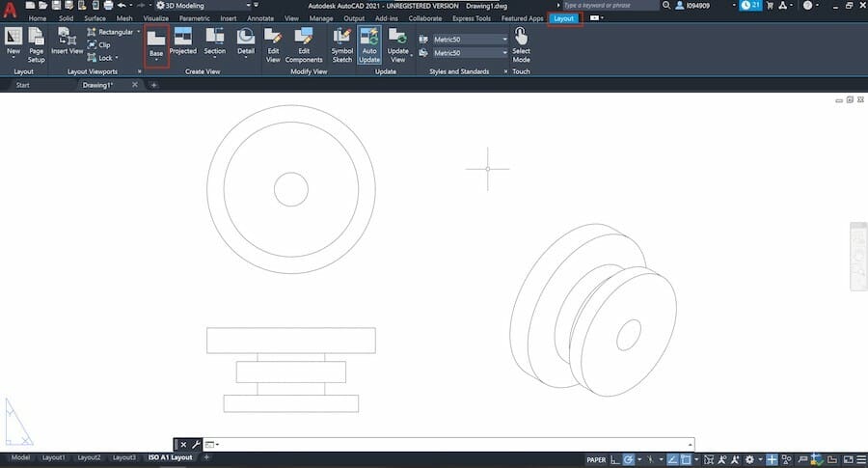Click the Plot printer icon in quick access
The width and height of the screenshot is (868, 468).
[x=108, y=6]
